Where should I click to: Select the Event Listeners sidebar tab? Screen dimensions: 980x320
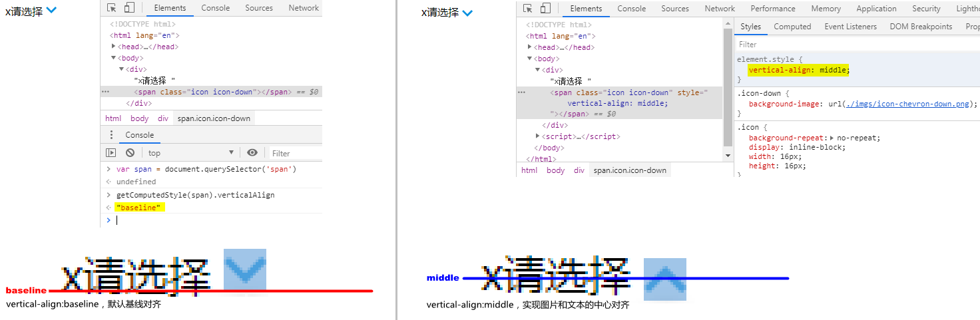(851, 27)
